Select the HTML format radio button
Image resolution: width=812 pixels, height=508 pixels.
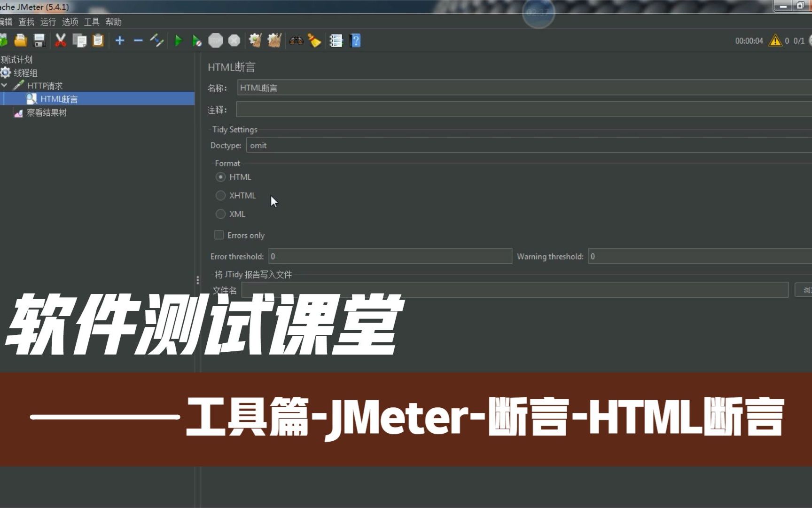click(x=220, y=177)
